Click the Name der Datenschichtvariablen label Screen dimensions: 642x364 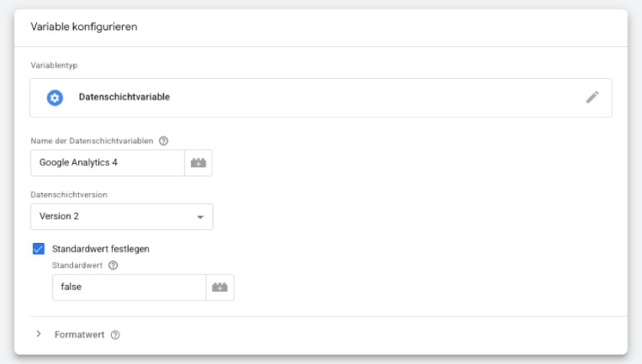click(x=92, y=141)
